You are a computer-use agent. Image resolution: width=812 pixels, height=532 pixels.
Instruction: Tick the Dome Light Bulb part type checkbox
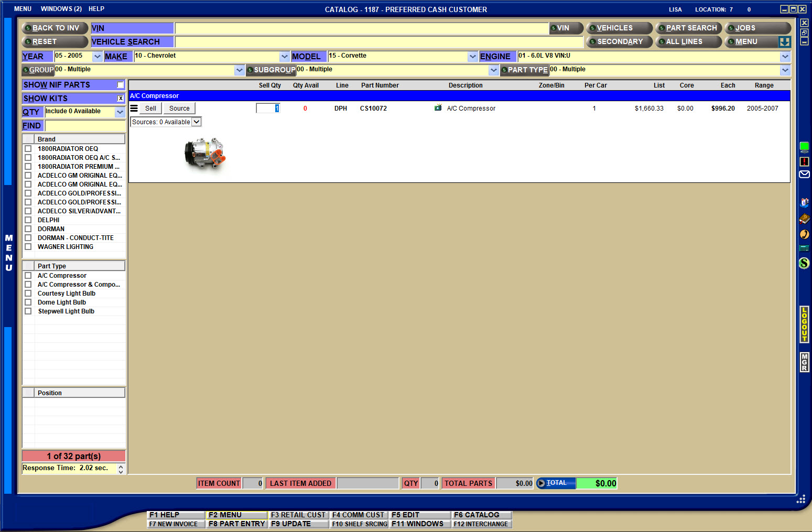pos(28,302)
